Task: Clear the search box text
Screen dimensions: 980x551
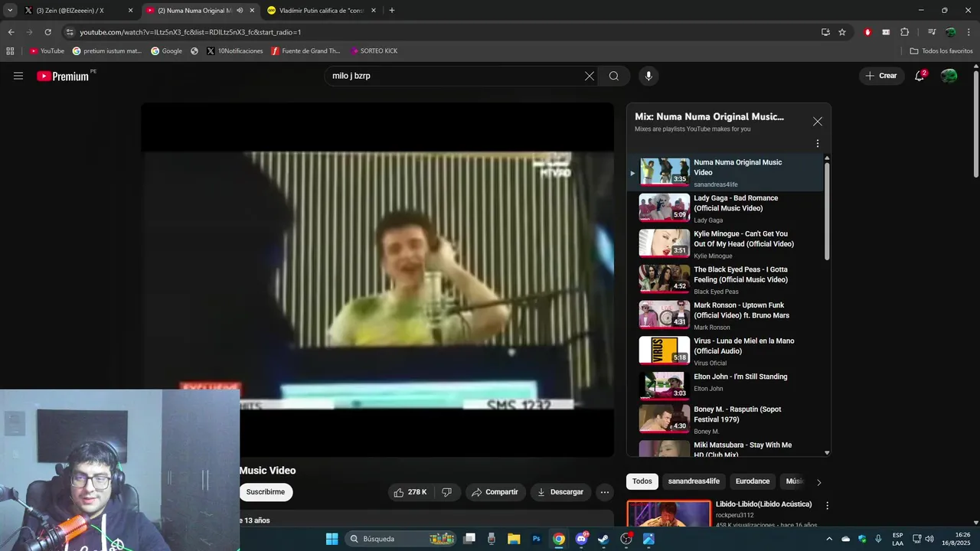Action: [x=590, y=76]
